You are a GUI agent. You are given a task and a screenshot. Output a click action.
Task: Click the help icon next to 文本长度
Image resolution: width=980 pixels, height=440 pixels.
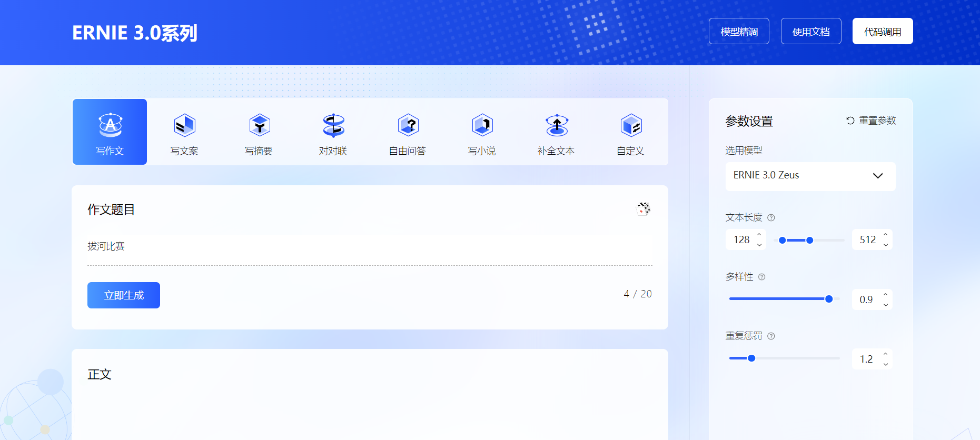[x=771, y=217]
